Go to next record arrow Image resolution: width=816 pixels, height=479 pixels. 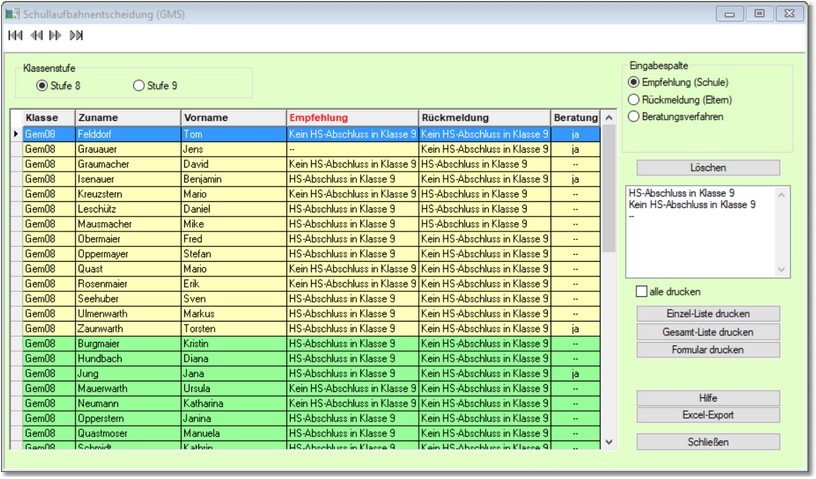[x=55, y=35]
